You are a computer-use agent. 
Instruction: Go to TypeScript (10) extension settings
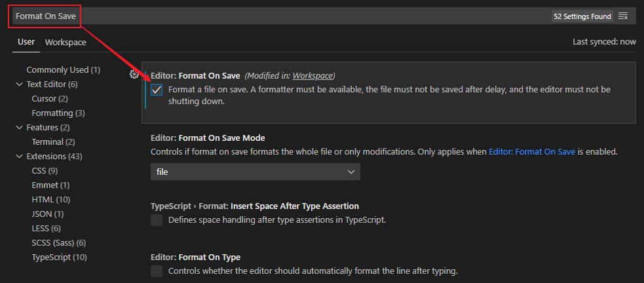pos(59,257)
